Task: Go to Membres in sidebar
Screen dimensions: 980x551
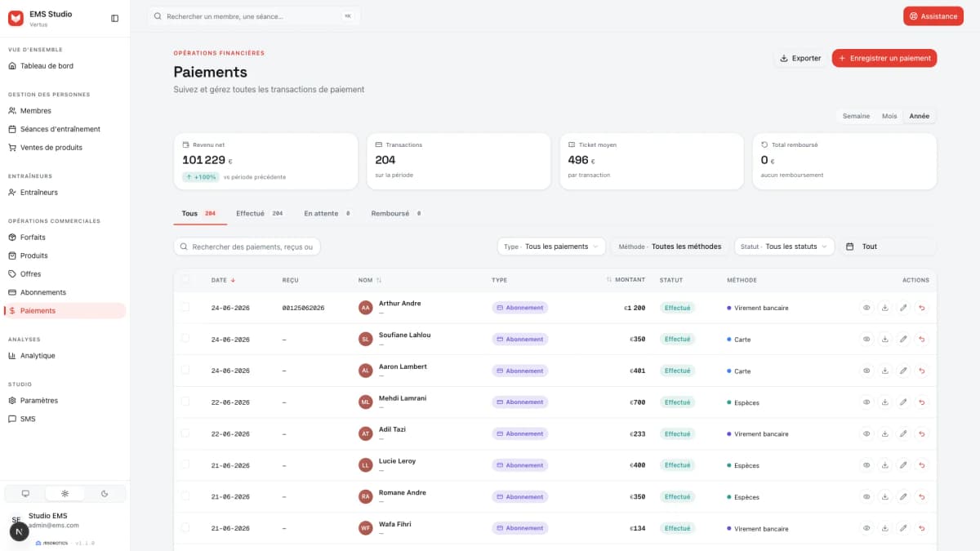Action: click(x=65, y=111)
